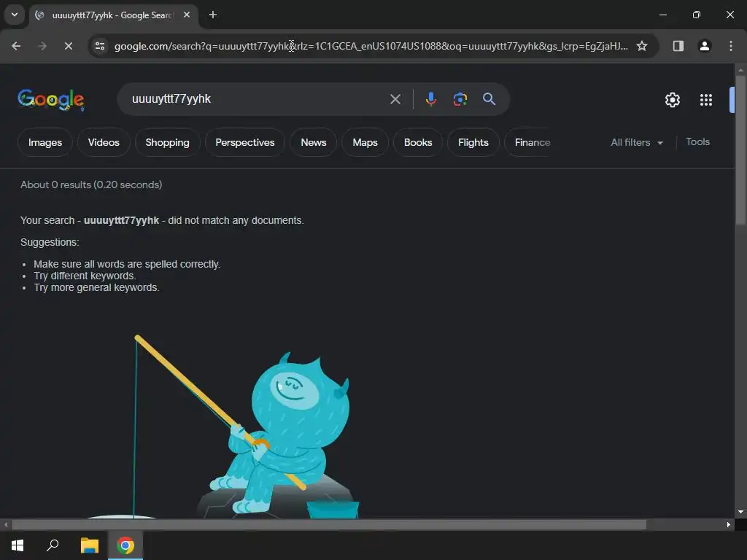Image resolution: width=747 pixels, height=560 pixels.
Task: Click into the Google search box
Action: click(x=258, y=99)
